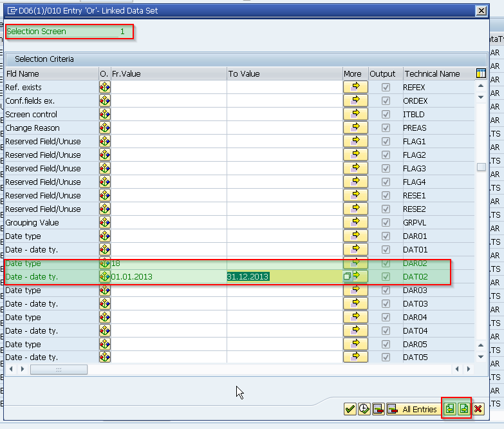Toggle the Output checkbox for DAT03
Screen dimensions: 504x429
click(x=386, y=303)
